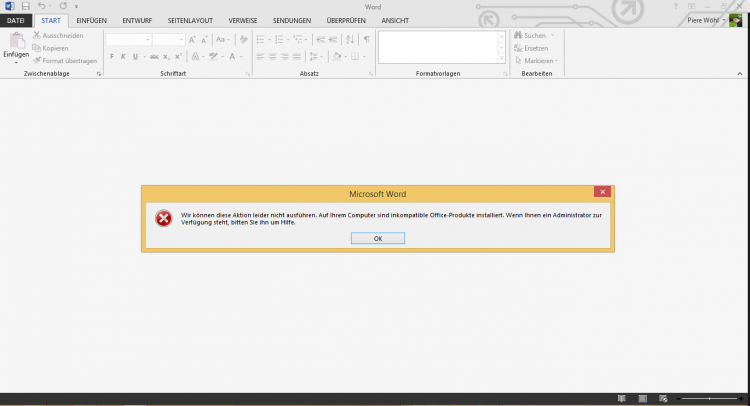Click the align right icon
The width and height of the screenshot is (750, 406).
pos(285,56)
